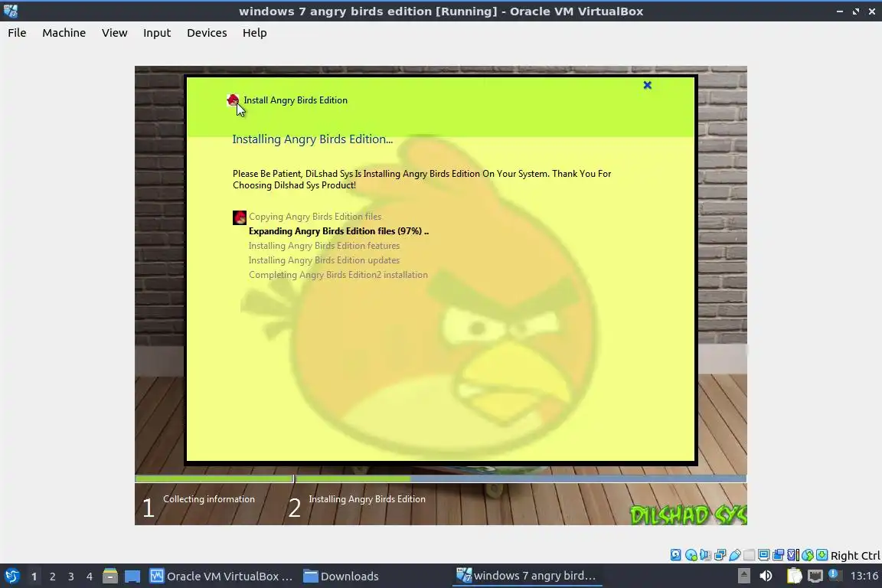Click the Angry Bird icon beside Copying files
The image size is (882, 588).
tap(240, 217)
